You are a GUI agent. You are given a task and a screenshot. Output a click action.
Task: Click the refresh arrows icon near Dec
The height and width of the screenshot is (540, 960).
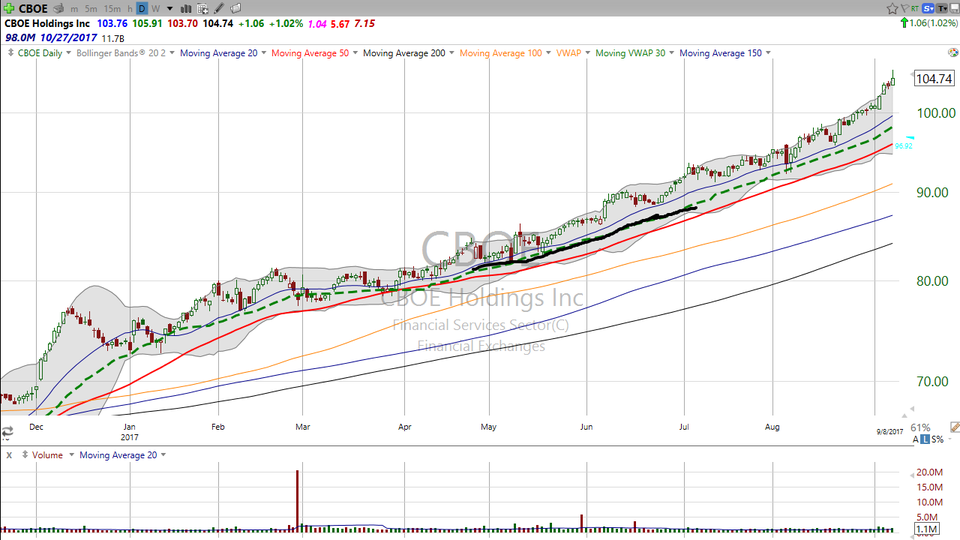[x=7, y=433]
